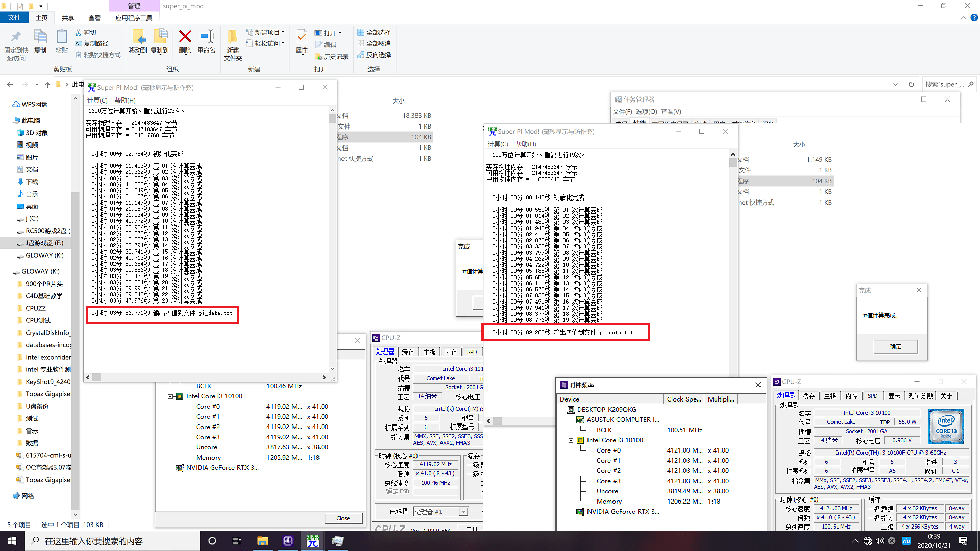Image resolution: width=980 pixels, height=551 pixels.
Task: Click the Close button in the left clock frequency window
Action: click(x=343, y=518)
